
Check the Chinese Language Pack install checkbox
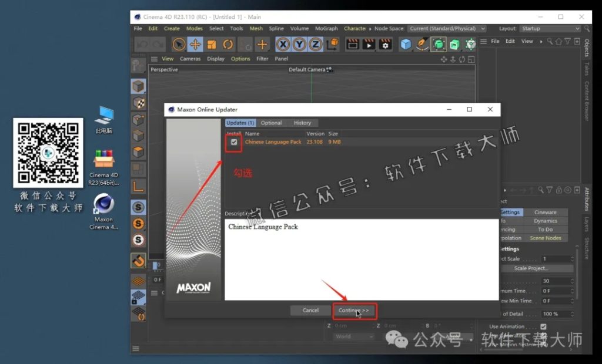tap(232, 141)
